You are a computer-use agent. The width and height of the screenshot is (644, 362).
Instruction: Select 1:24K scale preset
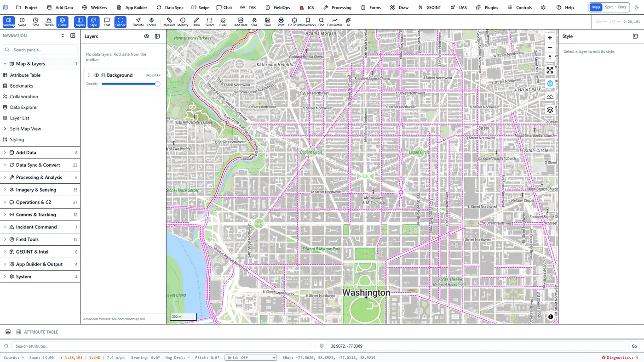[x=95, y=357]
